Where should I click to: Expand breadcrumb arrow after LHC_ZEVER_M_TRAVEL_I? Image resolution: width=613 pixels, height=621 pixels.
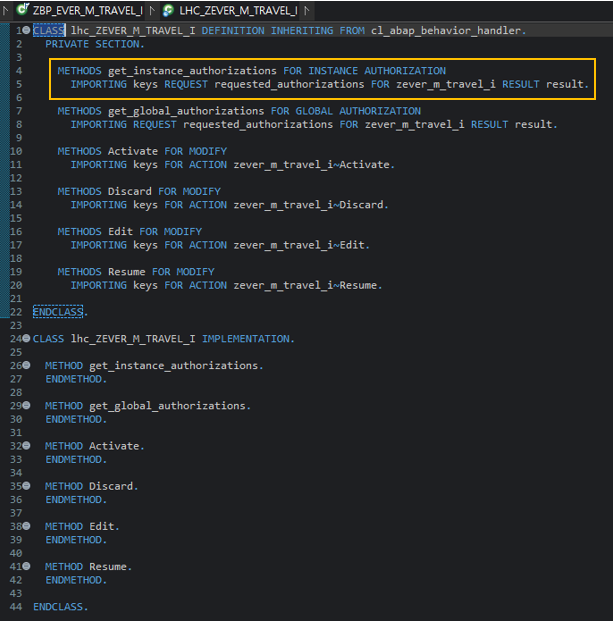tap(306, 11)
